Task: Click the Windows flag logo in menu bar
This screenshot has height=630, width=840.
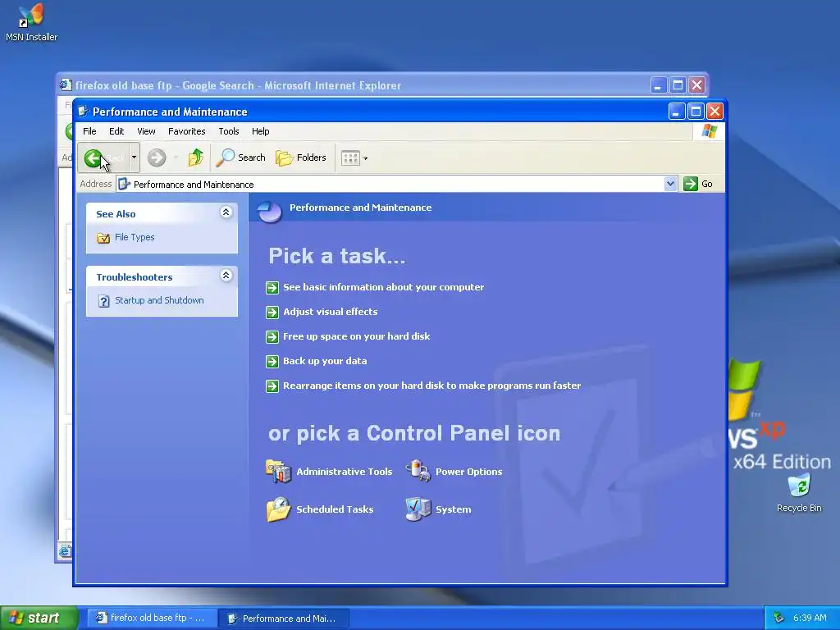Action: (710, 131)
